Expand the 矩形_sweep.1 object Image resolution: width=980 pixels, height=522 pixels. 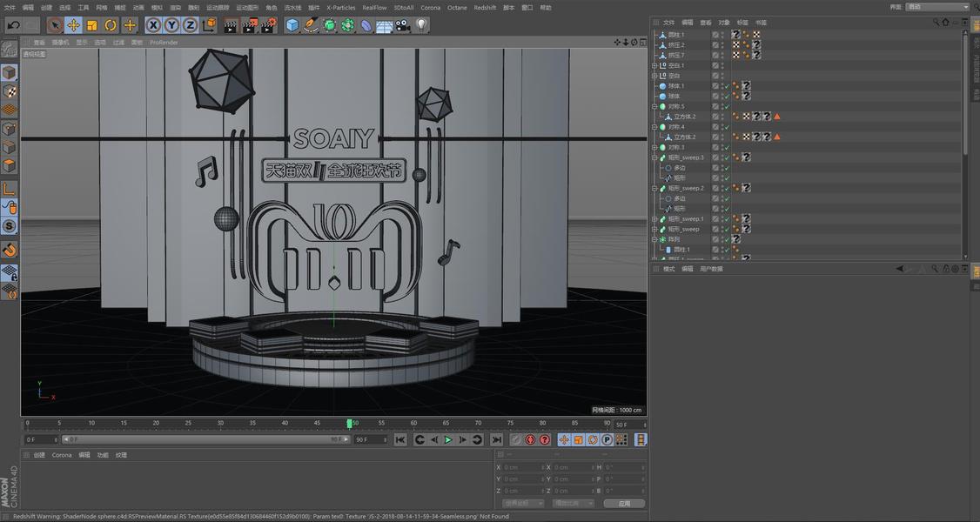click(x=654, y=219)
